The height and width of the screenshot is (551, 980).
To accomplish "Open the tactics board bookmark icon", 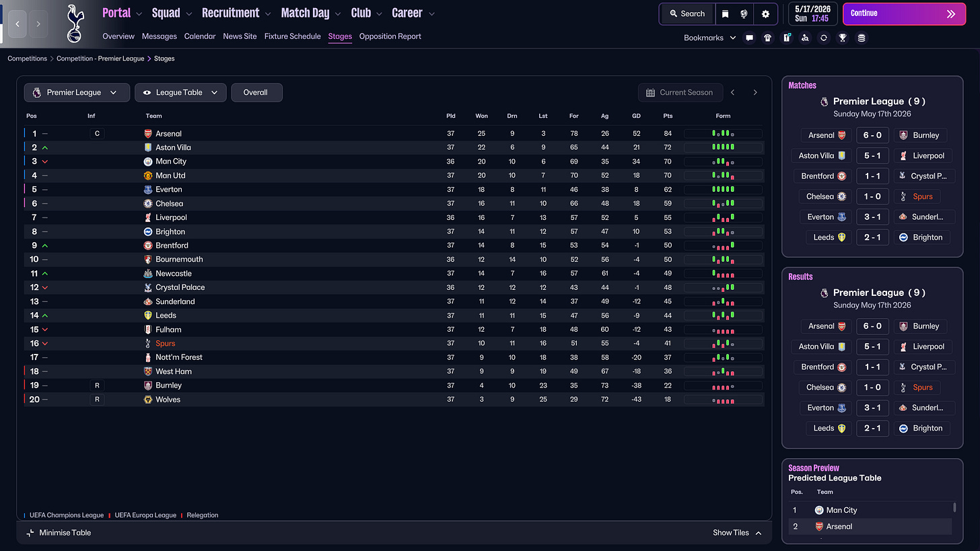I will click(786, 38).
